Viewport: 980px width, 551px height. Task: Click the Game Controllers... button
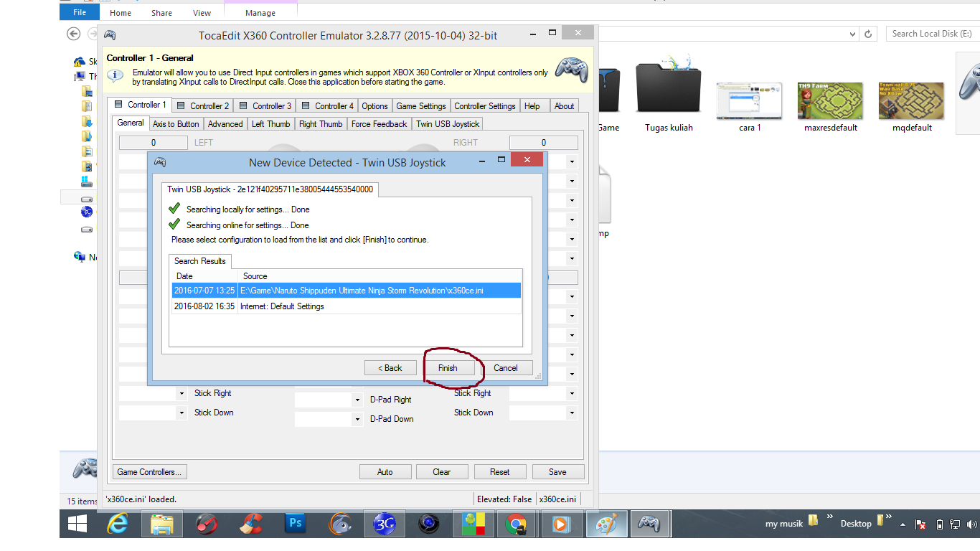click(151, 472)
